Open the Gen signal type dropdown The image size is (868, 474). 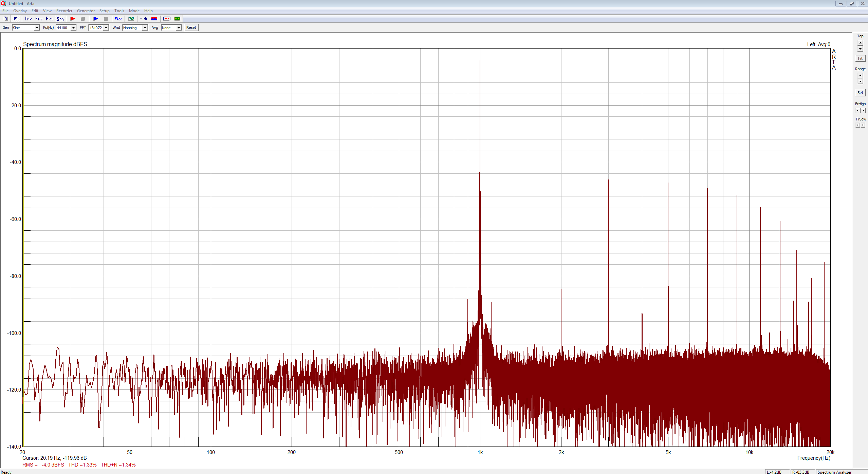pos(26,28)
